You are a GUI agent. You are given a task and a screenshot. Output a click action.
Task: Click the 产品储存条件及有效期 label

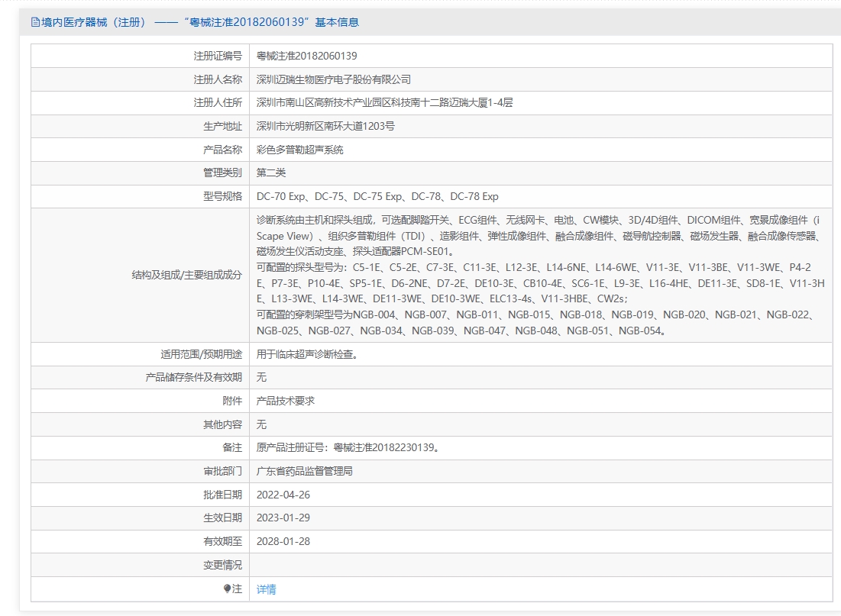(193, 377)
